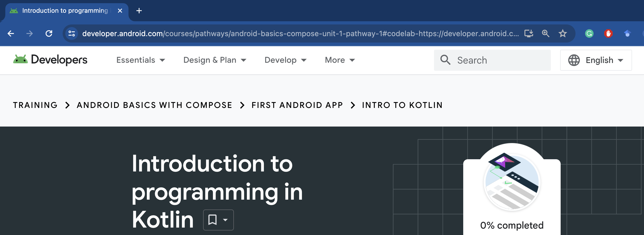
Task: Open the Develop menu
Action: pos(286,60)
